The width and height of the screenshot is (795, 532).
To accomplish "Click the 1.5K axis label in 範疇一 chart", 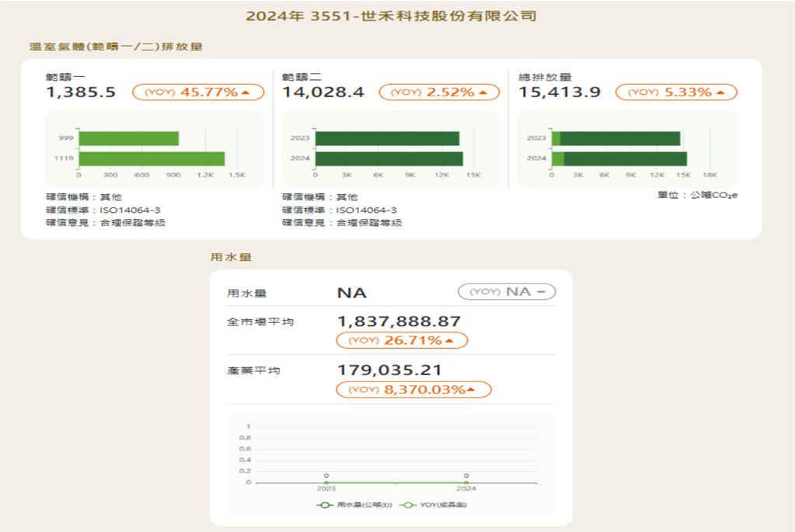I will click(237, 175).
